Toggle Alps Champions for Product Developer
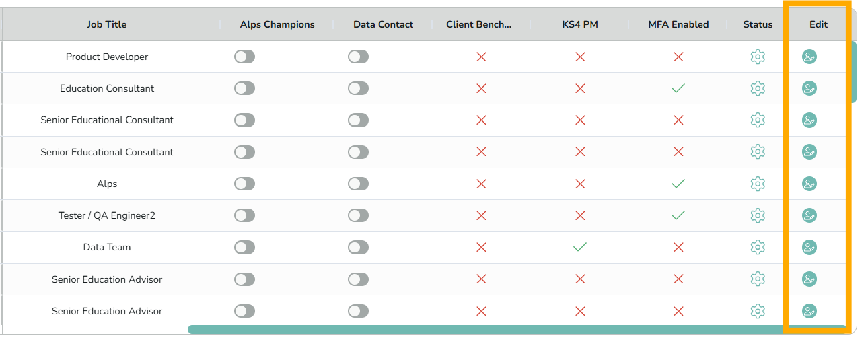868x348 pixels. (x=245, y=57)
